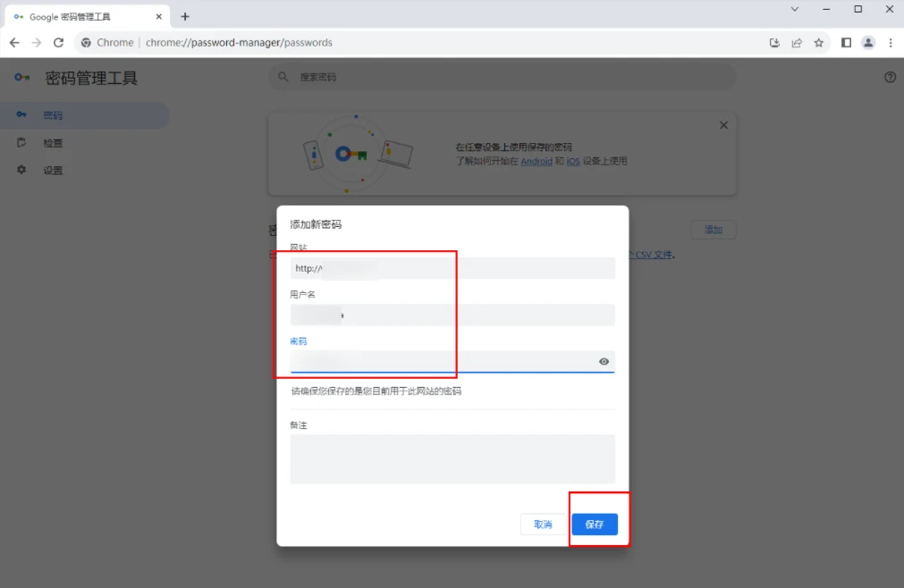This screenshot has width=904, height=588.
Task: Open the tab search chevron
Action: (x=794, y=9)
